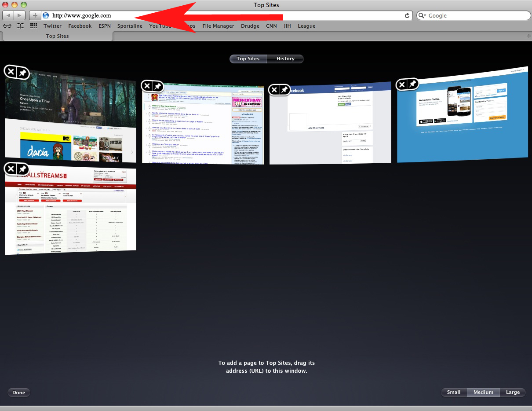This screenshot has width=532, height=411.
Task: Add bookmark using the plus button
Action: click(x=35, y=15)
